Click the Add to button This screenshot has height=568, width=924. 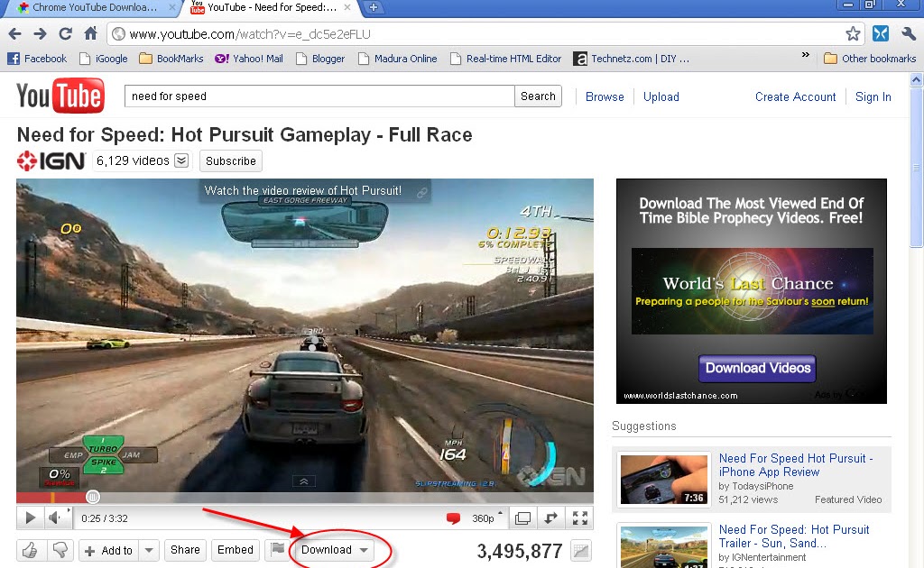pyautogui.click(x=109, y=550)
